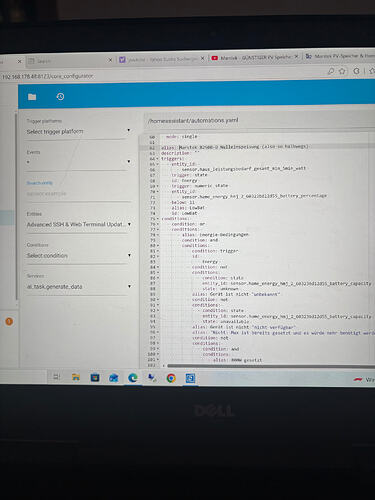Screen dimensions: 375x500
Task: Open Microsoft Edge from taskbar
Action: coord(133,378)
